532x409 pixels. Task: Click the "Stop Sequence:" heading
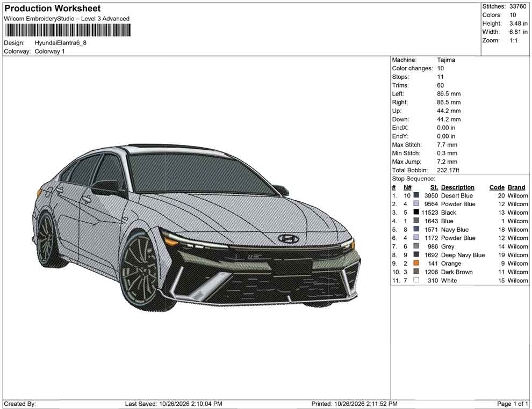click(414, 179)
